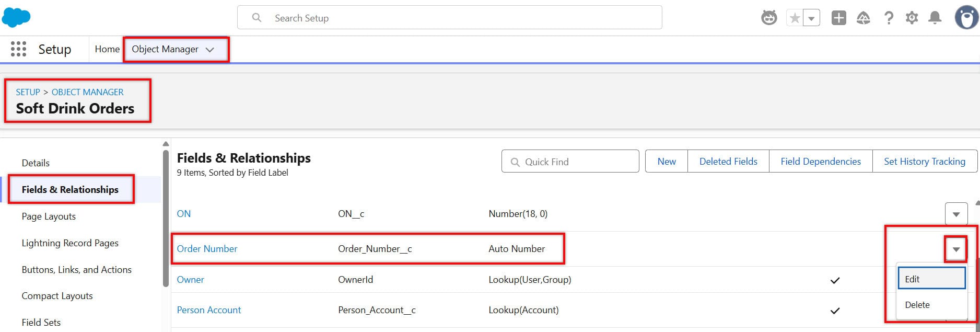Viewport: 980px width, 332px height.
Task: Click the favorites star icon
Action: coord(795,18)
